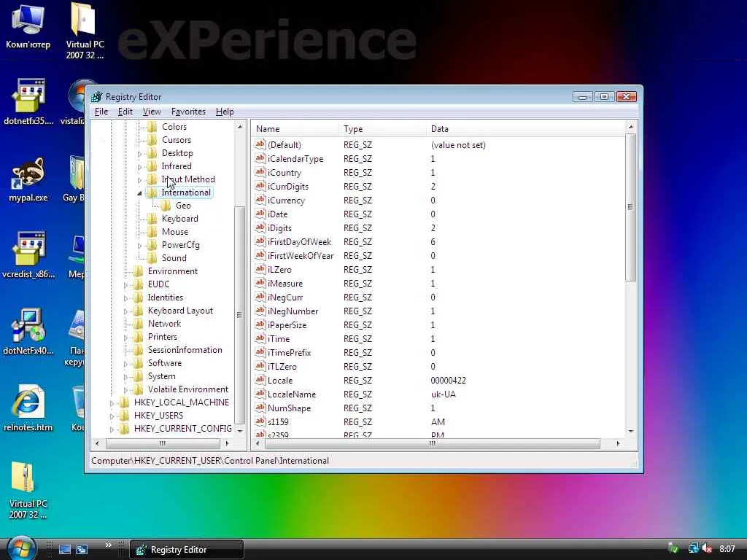Click the 00000422 data cell
Image resolution: width=747 pixels, height=560 pixels.
[449, 381]
